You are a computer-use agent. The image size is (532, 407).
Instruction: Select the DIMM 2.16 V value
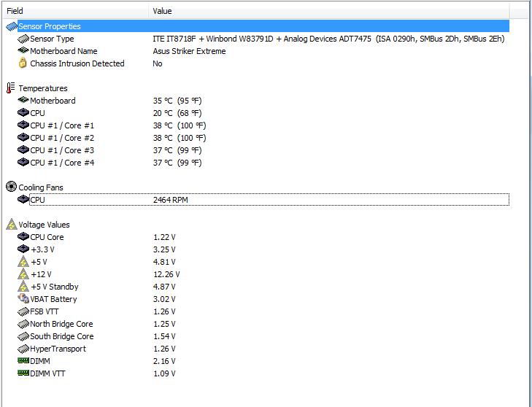(164, 361)
